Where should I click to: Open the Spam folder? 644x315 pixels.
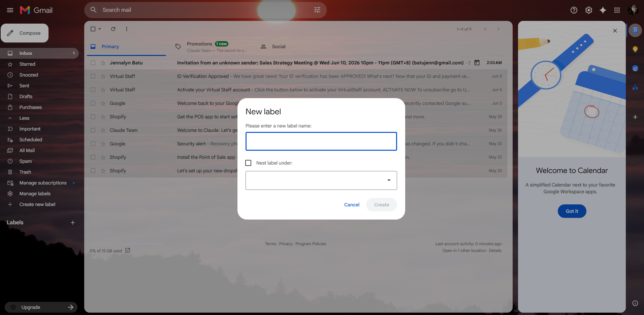39,161
